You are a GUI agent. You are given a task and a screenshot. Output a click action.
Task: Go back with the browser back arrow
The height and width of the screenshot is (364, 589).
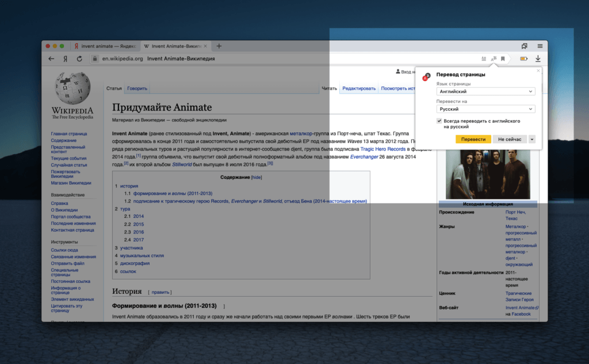point(51,59)
